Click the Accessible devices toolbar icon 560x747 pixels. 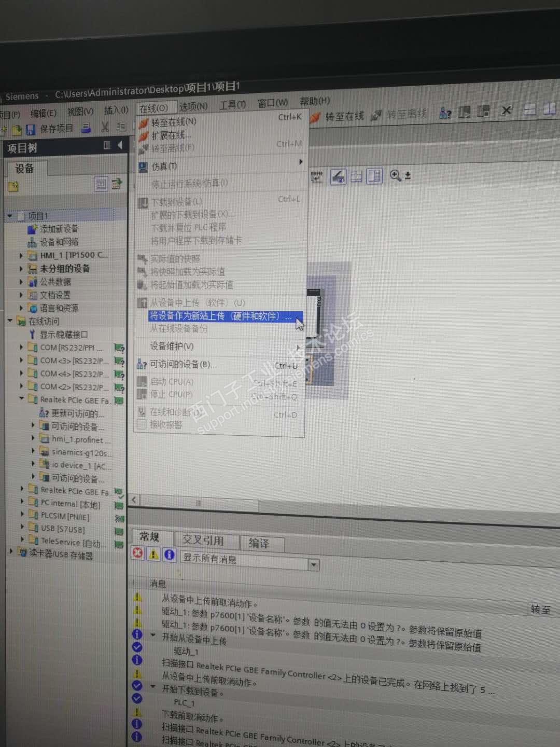(x=445, y=113)
